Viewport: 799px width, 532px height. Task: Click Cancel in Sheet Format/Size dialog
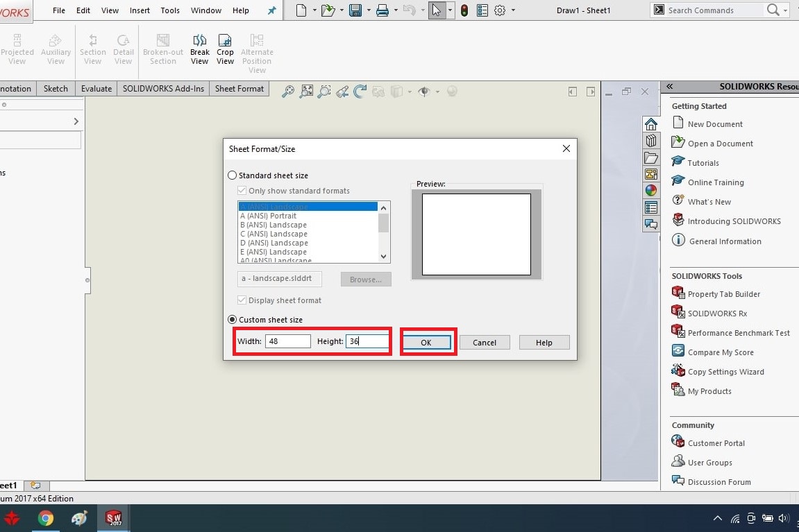pyautogui.click(x=485, y=343)
